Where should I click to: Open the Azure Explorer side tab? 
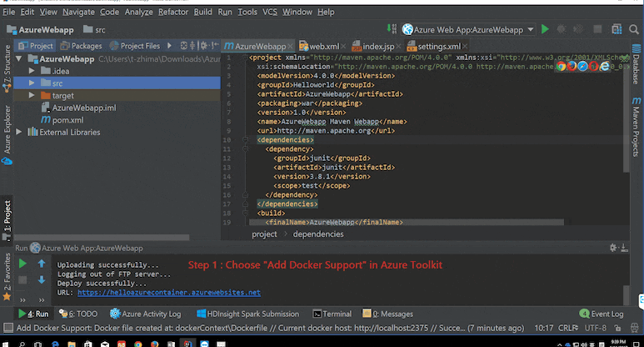(x=7, y=135)
